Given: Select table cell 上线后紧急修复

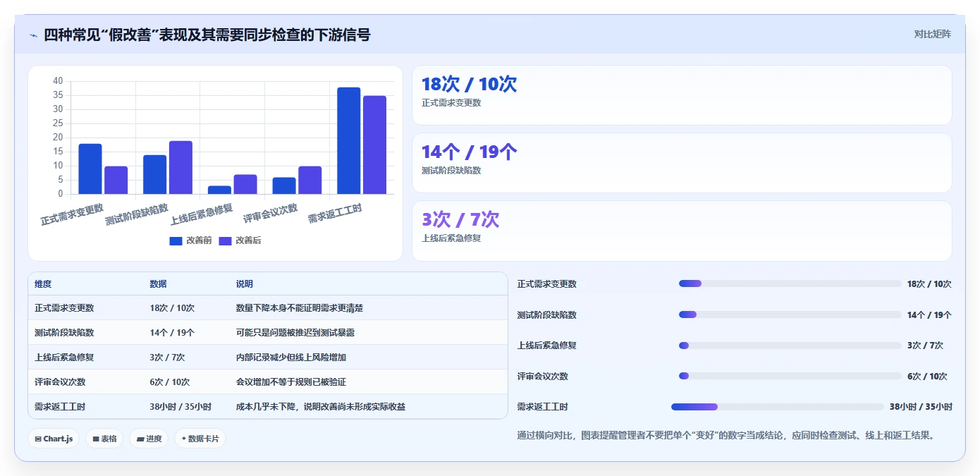Looking at the screenshot, I should point(64,358).
